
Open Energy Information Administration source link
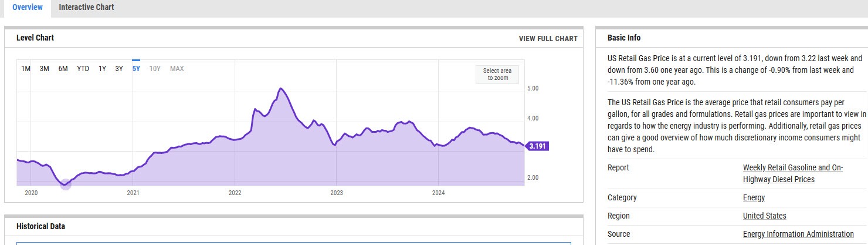point(798,234)
